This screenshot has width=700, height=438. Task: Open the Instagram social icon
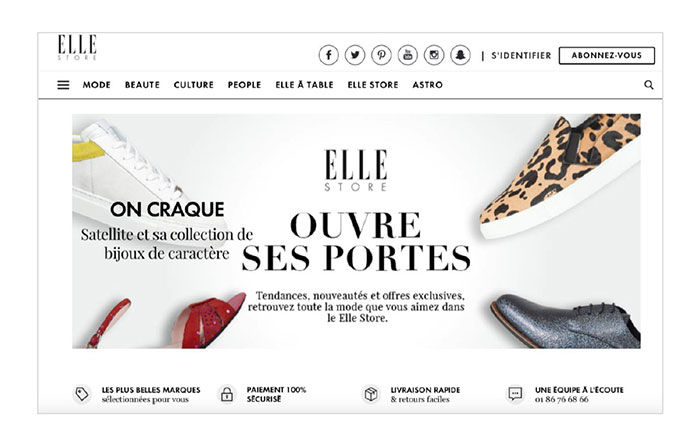tap(434, 55)
